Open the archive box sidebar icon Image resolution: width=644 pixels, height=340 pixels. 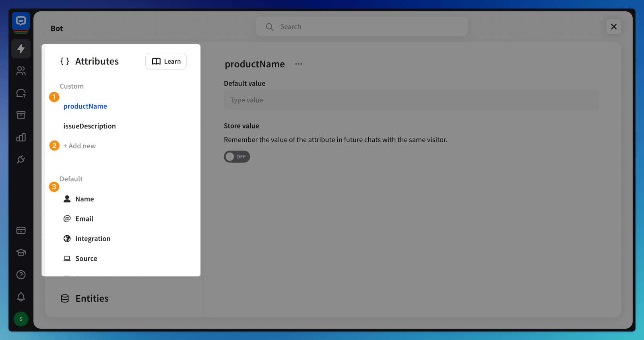click(x=21, y=115)
